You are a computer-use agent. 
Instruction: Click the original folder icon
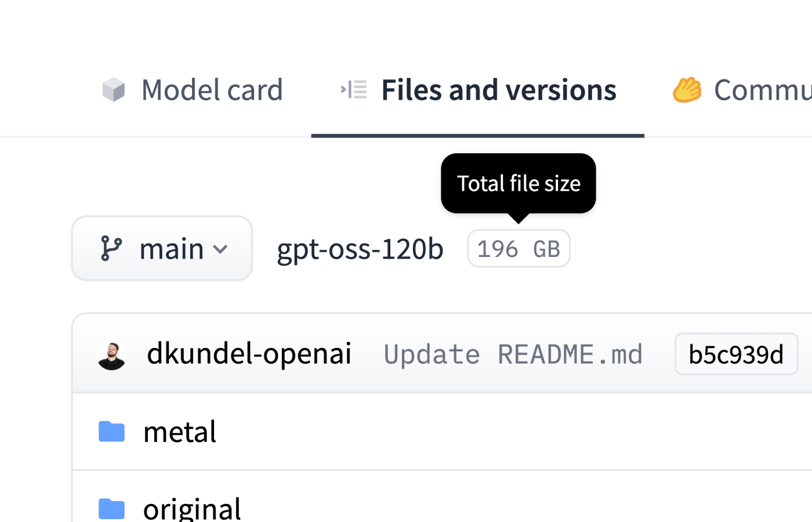point(112,508)
